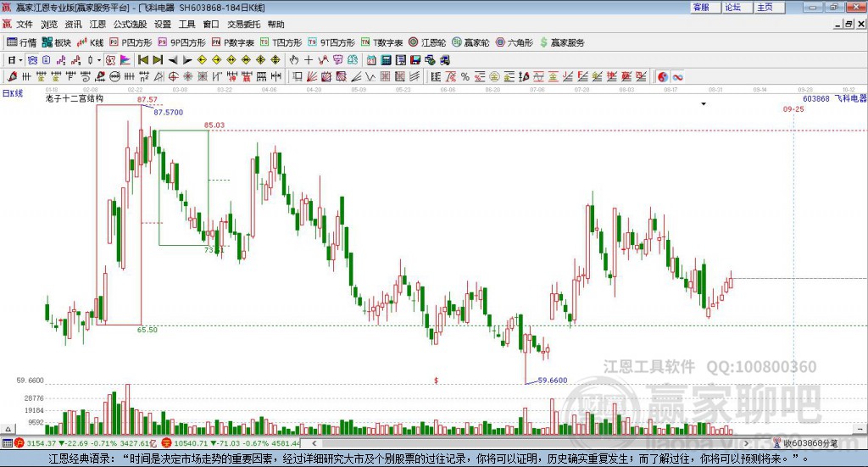Open the 板块 sectors view

[57, 42]
